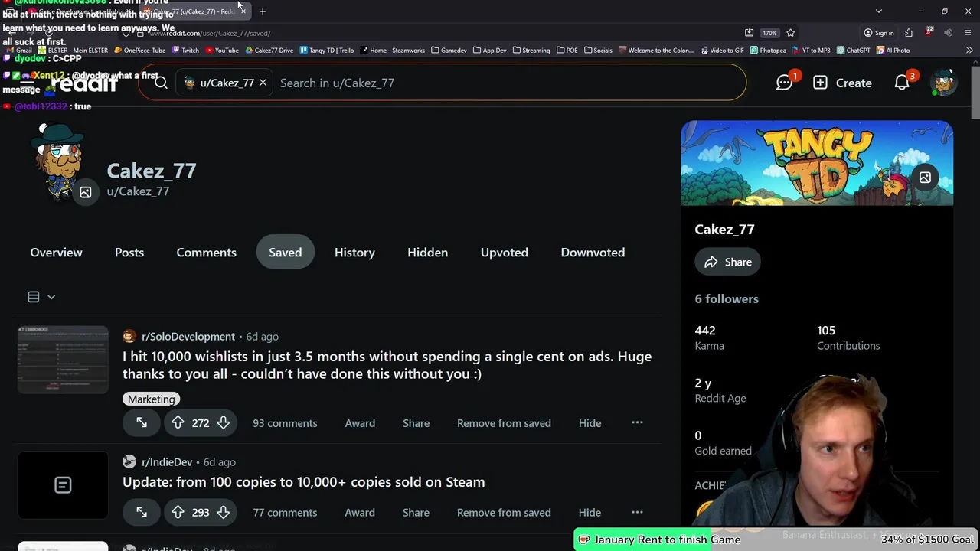Open the Photopea bookmark

click(768, 51)
